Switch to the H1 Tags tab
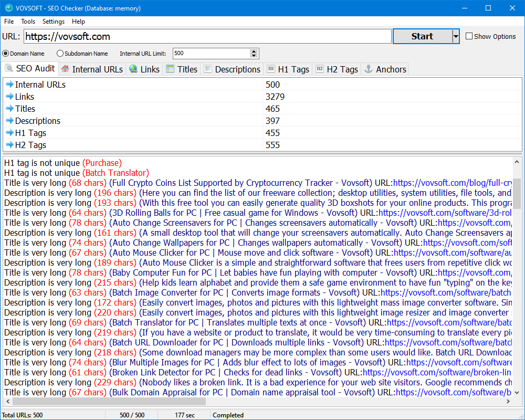This screenshot has width=525, height=420. (x=288, y=69)
